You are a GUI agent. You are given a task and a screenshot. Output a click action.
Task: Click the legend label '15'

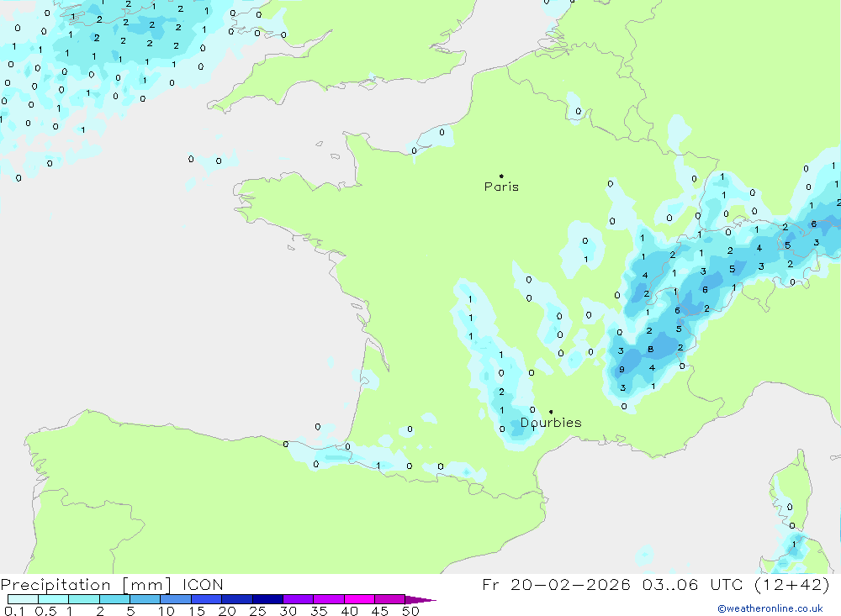coord(197,611)
